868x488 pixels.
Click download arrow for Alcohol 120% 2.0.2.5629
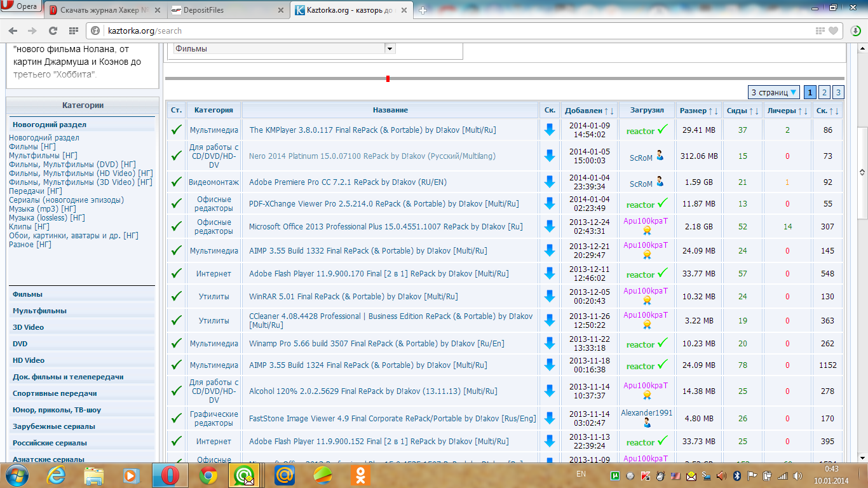550,391
